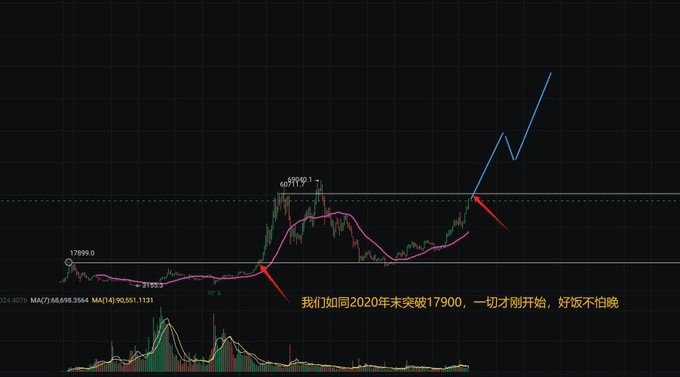Click the 17899.0 price label
Viewport: 680px width, 377px height.
tap(82, 253)
